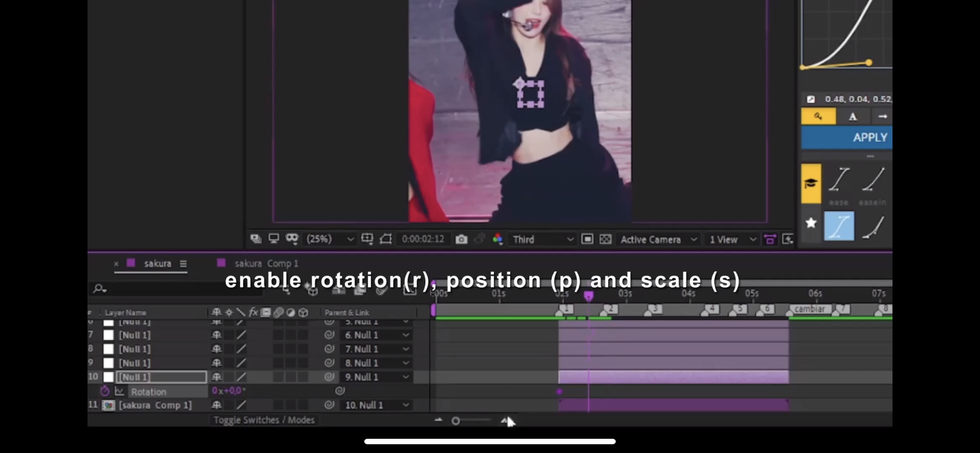Viewport: 980px width, 453px height.
Task: Open the parent dropdown showing 6. Null 1
Action: (x=376, y=335)
